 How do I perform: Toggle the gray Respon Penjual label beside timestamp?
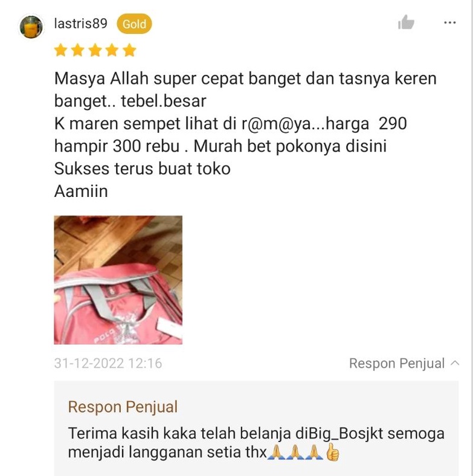(397, 364)
